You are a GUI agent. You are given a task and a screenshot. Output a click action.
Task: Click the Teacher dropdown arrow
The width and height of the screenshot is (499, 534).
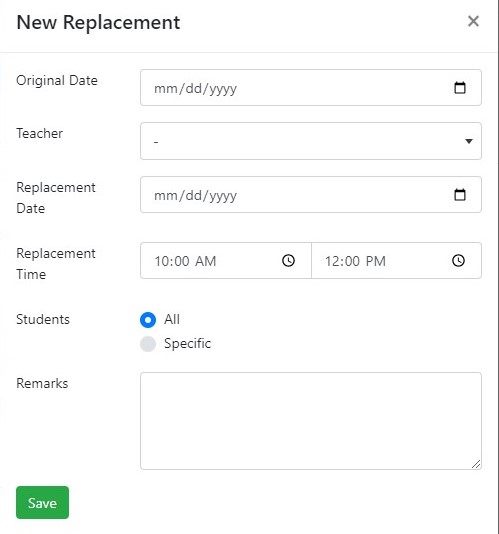click(469, 141)
